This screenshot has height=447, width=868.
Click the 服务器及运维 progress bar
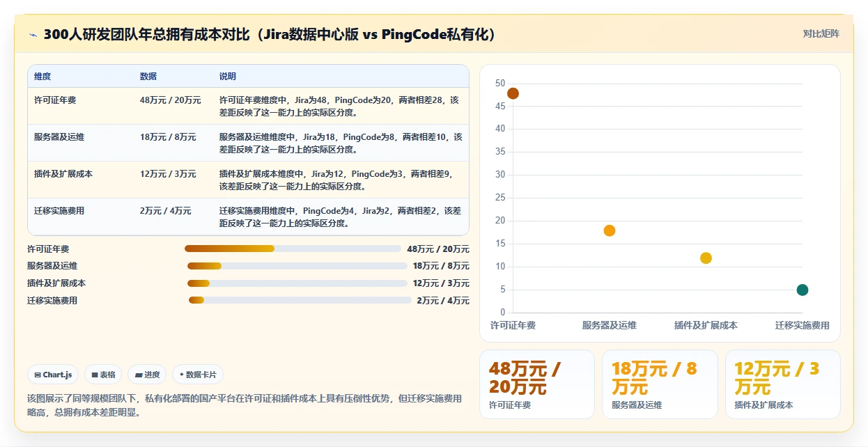[x=297, y=266]
